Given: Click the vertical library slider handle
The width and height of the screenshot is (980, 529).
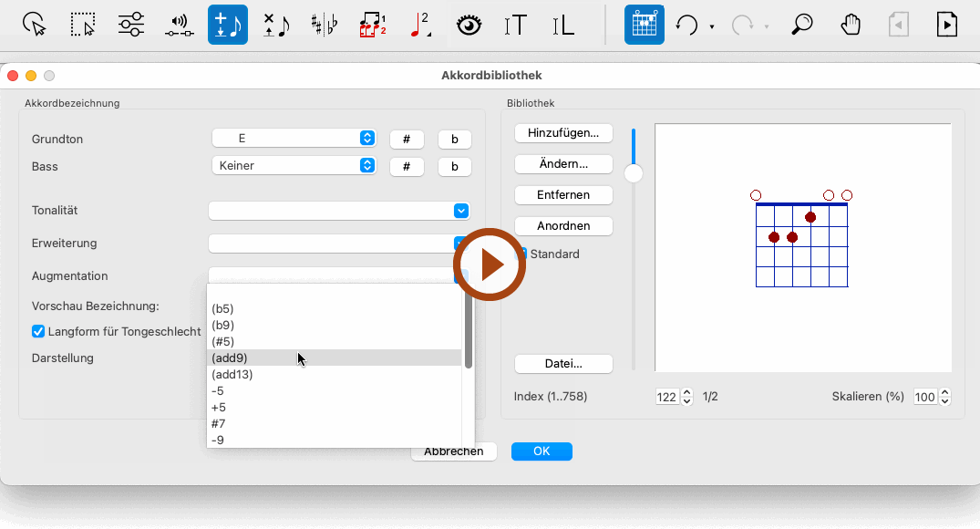Looking at the screenshot, I should coord(634,173).
